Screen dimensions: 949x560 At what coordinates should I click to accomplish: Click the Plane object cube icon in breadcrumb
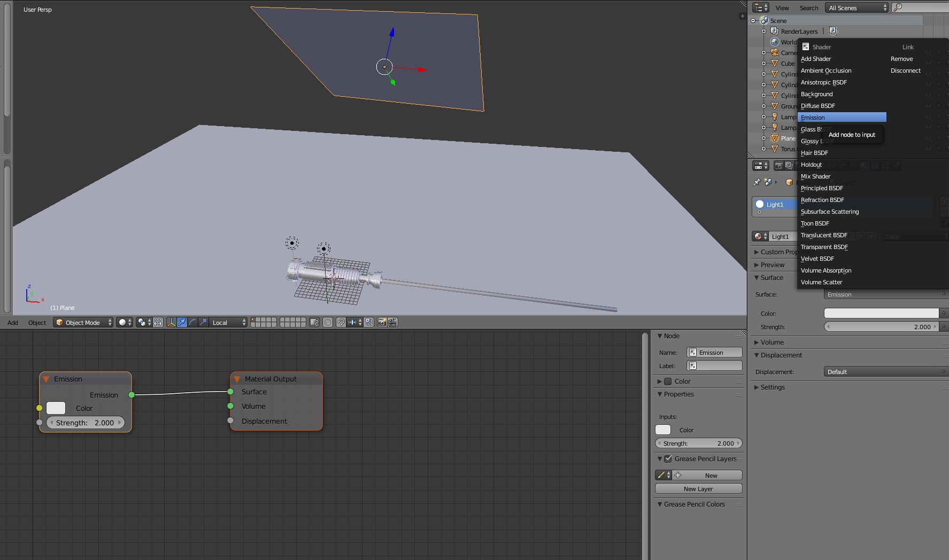[789, 182]
